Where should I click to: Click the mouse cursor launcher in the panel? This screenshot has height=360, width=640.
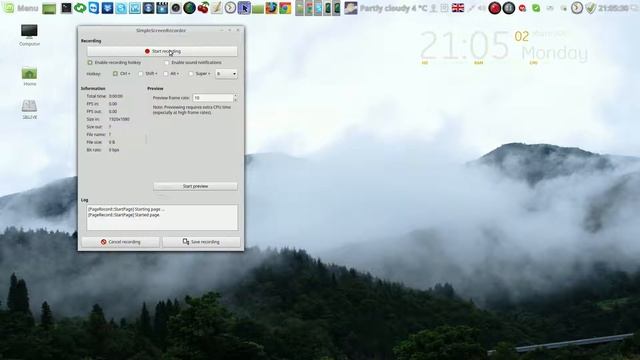point(244,8)
